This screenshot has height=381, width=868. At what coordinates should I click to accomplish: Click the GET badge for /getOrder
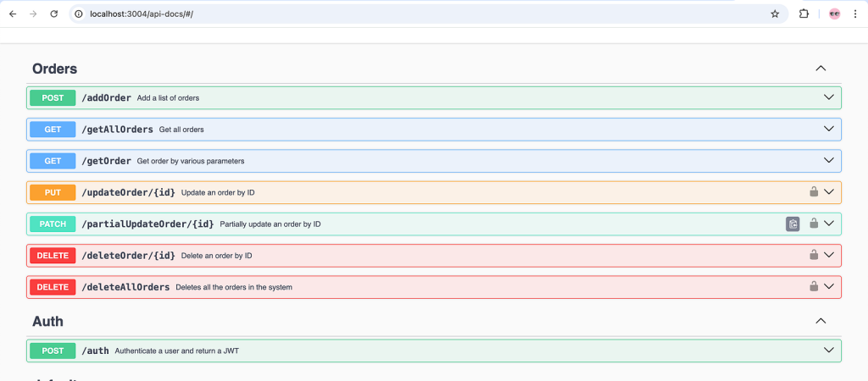[53, 161]
